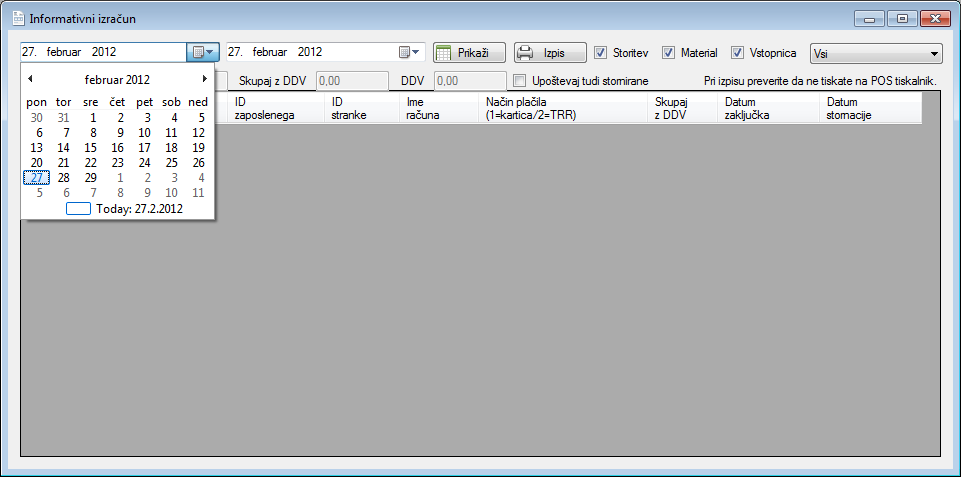Uncheck the Material checkbox
961x477 pixels.
pos(669,52)
